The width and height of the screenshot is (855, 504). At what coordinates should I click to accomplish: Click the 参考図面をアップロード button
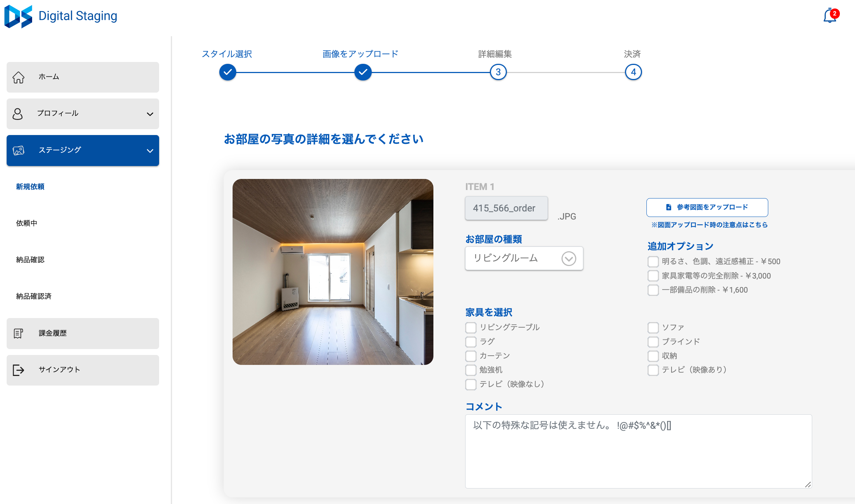point(707,207)
